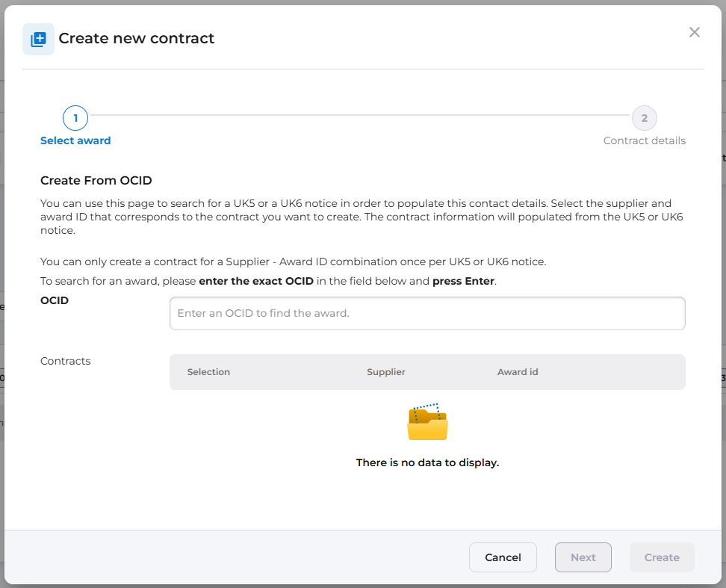Image resolution: width=726 pixels, height=588 pixels.
Task: Hit the Create button
Action: click(x=662, y=557)
